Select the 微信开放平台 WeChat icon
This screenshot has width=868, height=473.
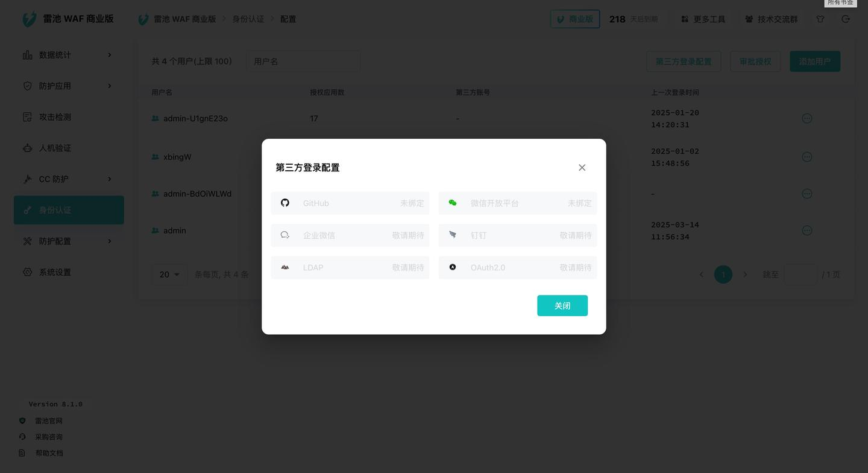coord(453,203)
